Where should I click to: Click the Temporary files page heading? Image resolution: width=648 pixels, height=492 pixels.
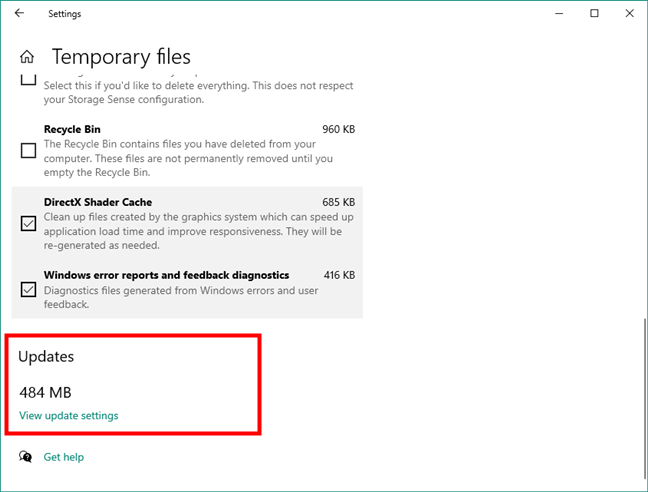click(x=121, y=57)
